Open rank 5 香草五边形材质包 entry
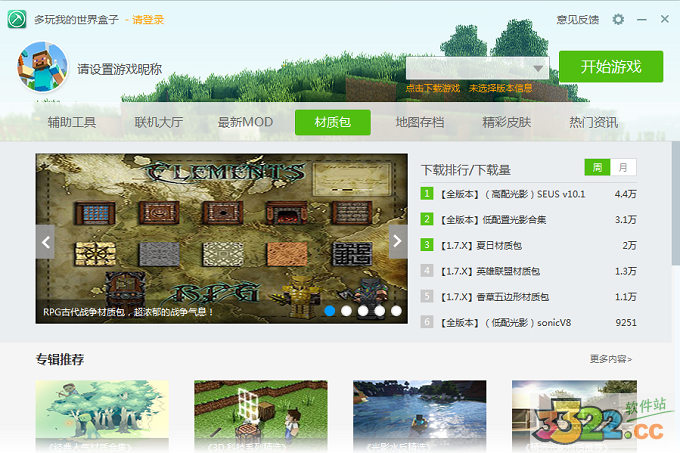This screenshot has width=680, height=453. click(x=529, y=297)
